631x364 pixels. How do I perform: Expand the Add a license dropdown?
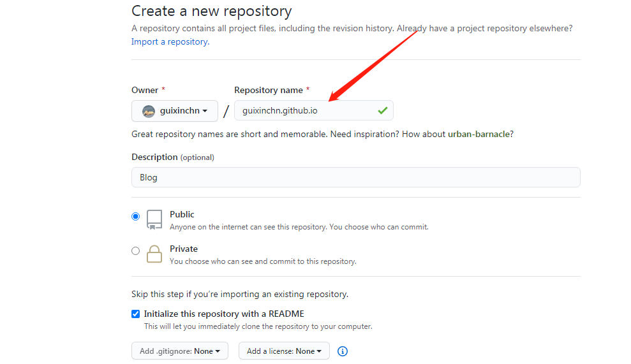click(x=284, y=351)
